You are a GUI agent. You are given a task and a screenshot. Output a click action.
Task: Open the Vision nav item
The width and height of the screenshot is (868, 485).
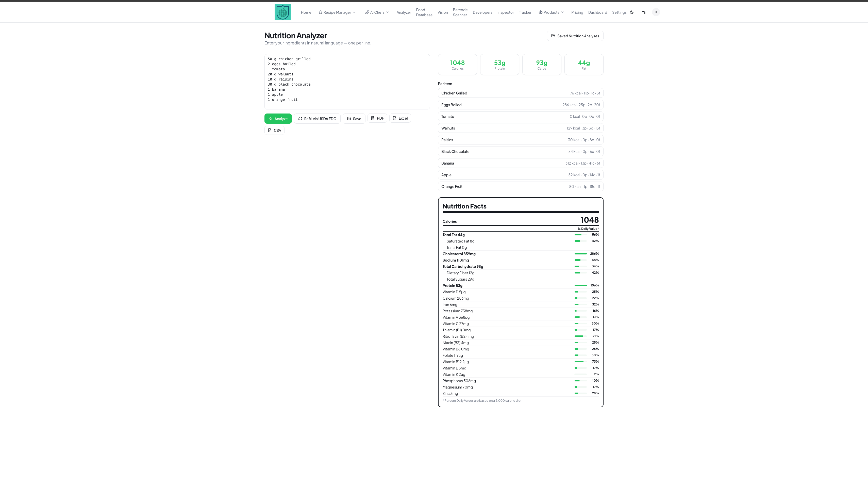(x=442, y=12)
